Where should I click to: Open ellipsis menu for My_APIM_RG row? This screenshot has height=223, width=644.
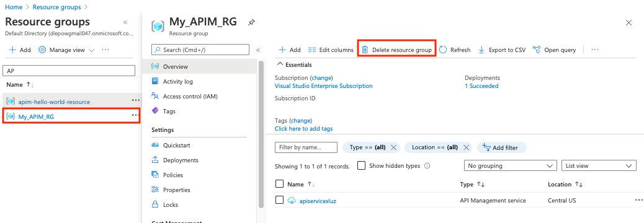pyautogui.click(x=135, y=115)
